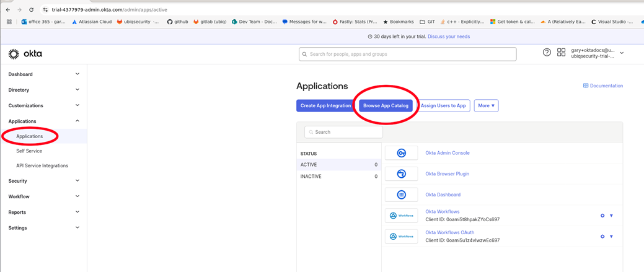Open settings gear for Okta Workflows

pos(602,216)
